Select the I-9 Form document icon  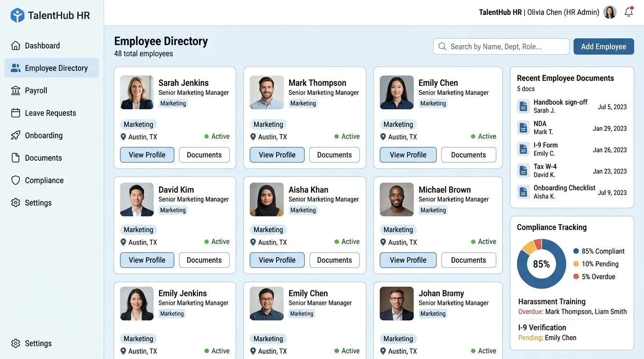coord(523,150)
